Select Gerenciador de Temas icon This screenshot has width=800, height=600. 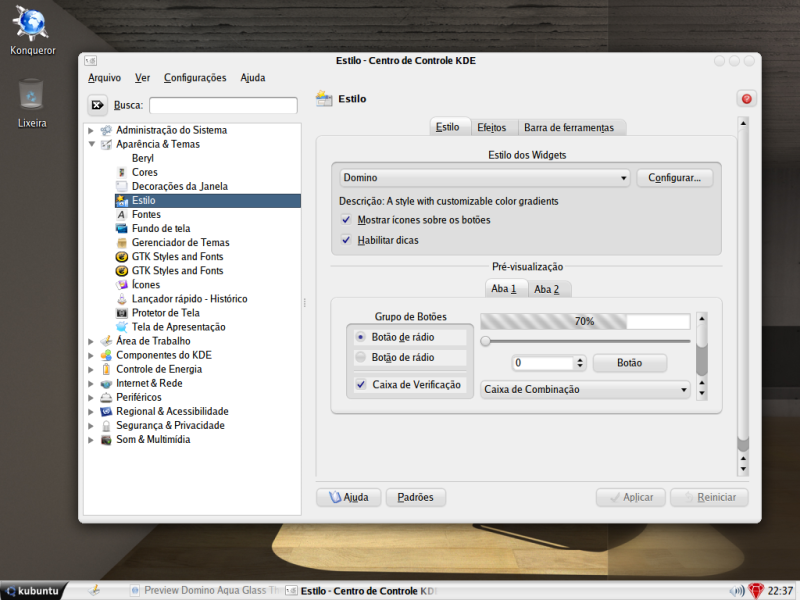click(x=121, y=243)
